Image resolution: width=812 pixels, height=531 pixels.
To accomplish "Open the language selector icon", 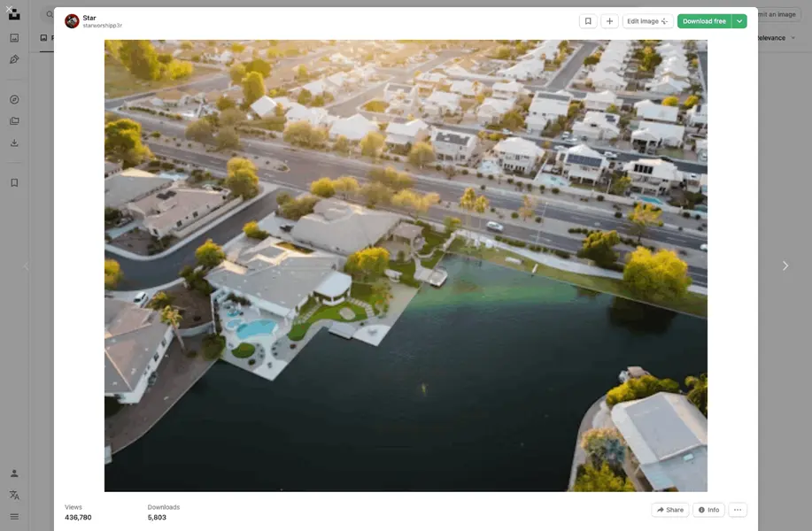I will point(14,495).
